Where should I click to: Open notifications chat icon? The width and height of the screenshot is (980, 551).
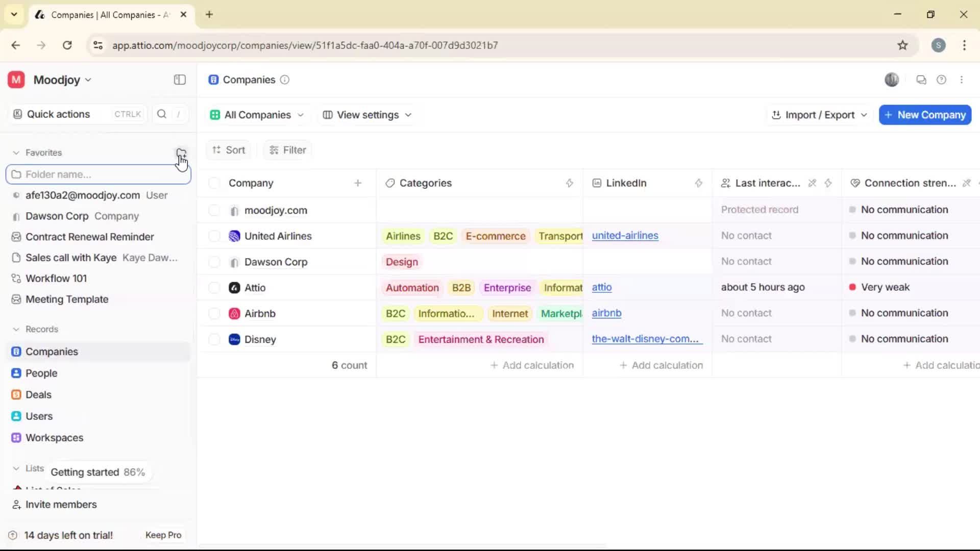[921, 80]
